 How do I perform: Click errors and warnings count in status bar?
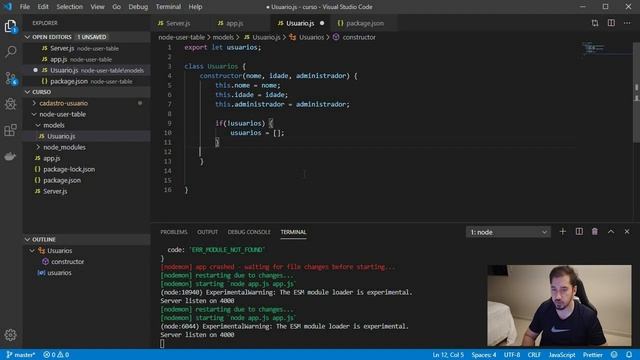(x=56, y=355)
